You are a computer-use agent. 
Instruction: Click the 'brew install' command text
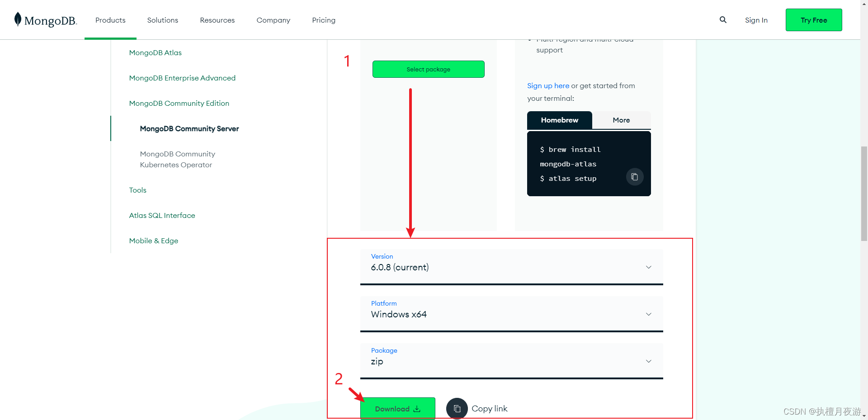point(575,150)
